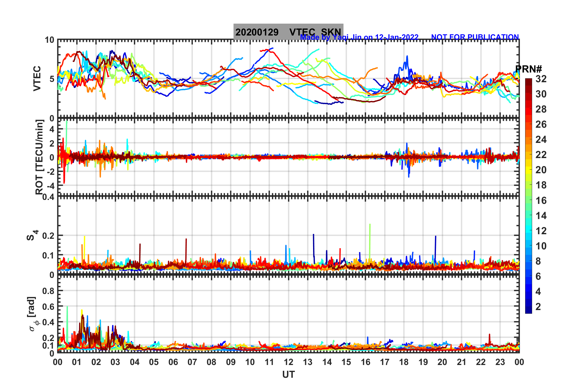This screenshot has width=577, height=392.
Task: Select colorbar tick label 14
Action: 541,216
